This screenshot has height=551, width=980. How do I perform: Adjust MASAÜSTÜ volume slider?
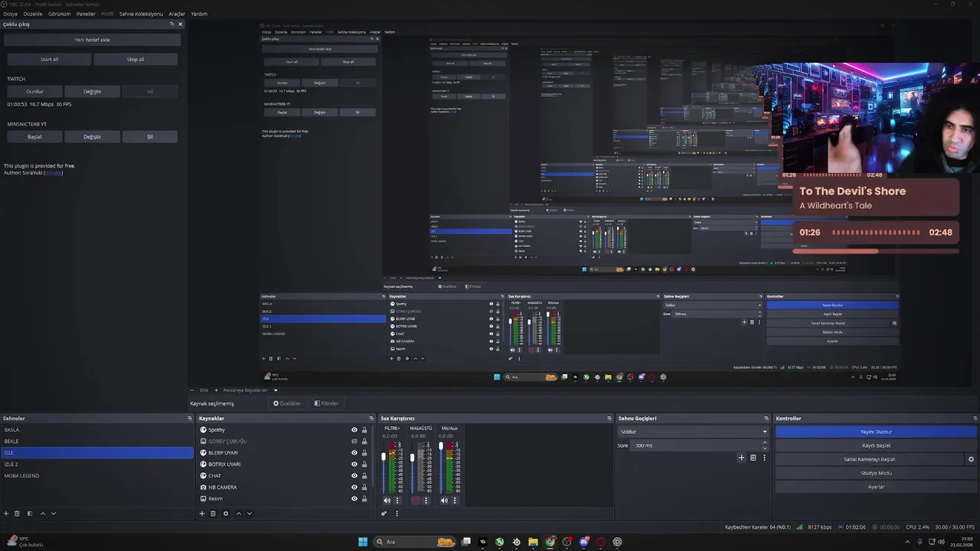[x=412, y=458]
